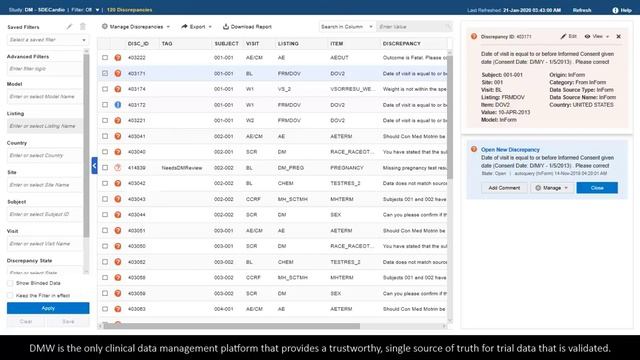Check the box for row 403043
The image size is (640, 360).
(105, 199)
